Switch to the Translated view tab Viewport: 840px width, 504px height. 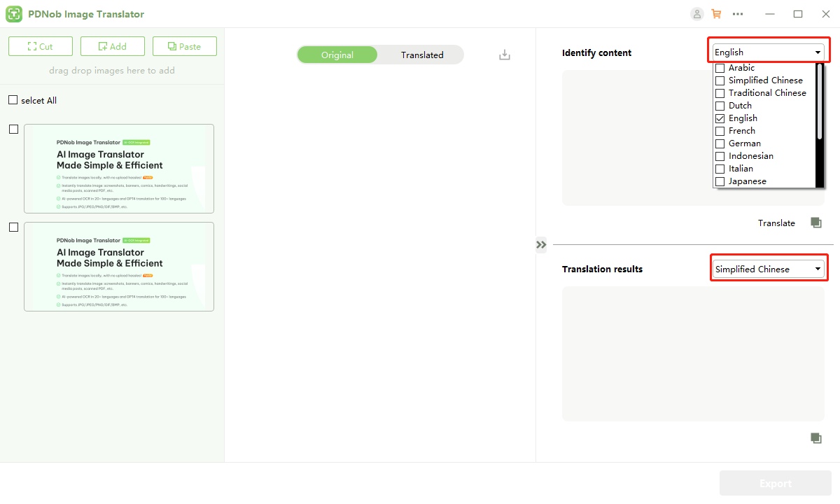(x=422, y=55)
